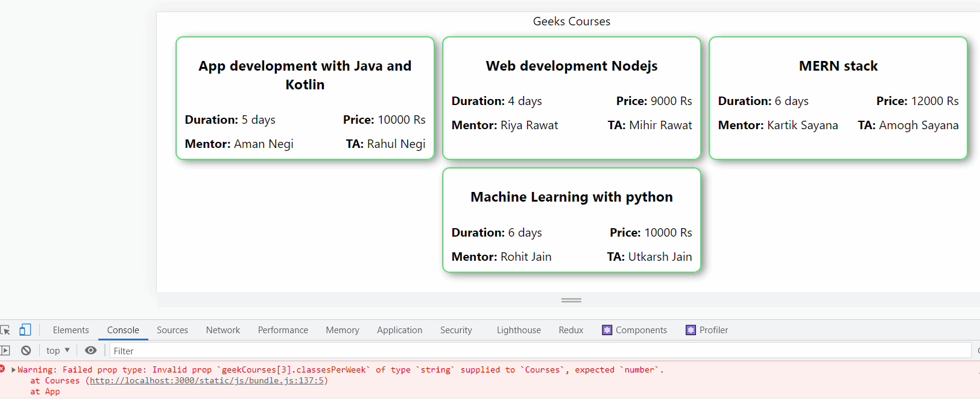
Task: Open the React Profiler tab
Action: click(707, 330)
